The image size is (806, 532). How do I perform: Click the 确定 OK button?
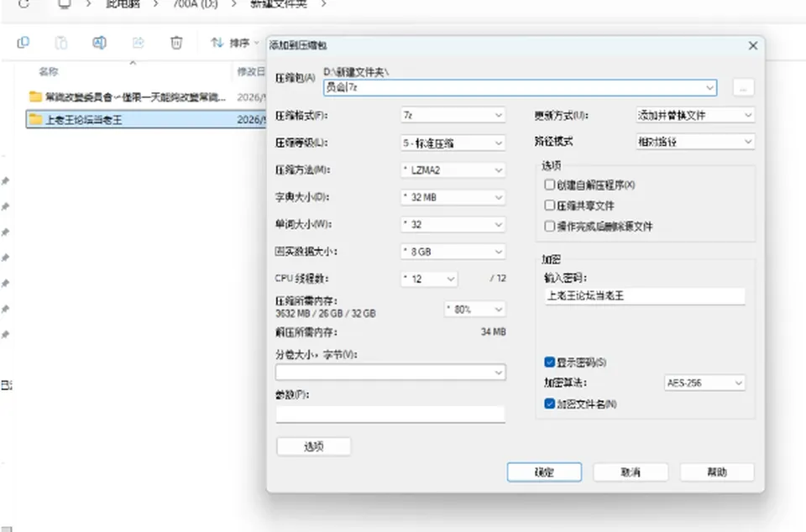click(544, 472)
